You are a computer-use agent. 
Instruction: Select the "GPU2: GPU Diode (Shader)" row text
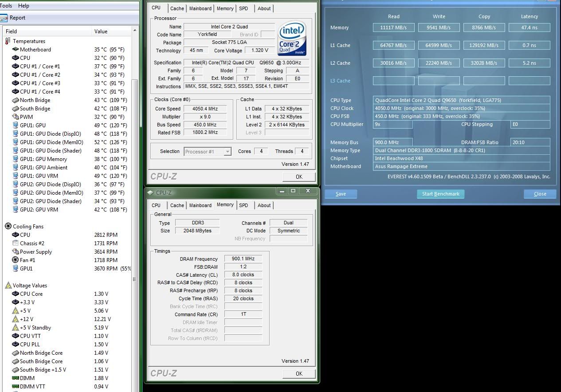pos(51,201)
